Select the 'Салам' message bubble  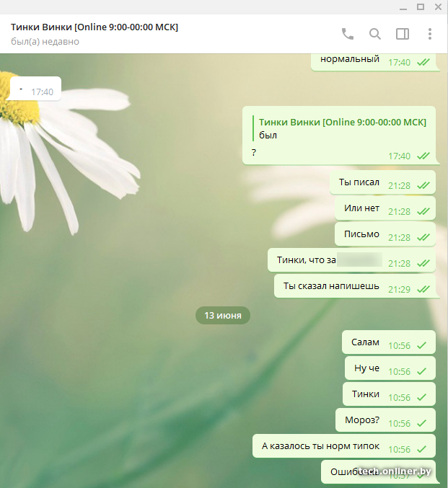[x=365, y=343]
